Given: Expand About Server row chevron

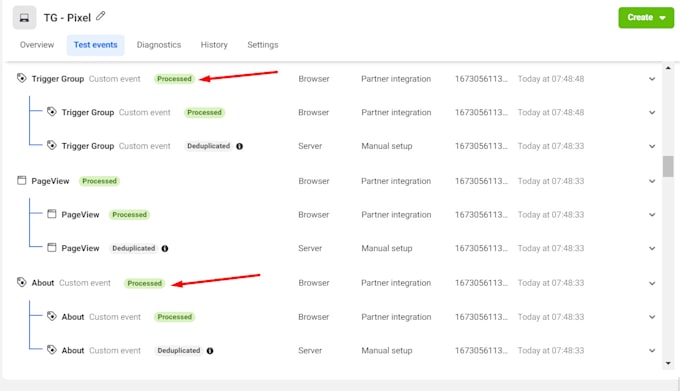Looking at the screenshot, I should 652,351.
